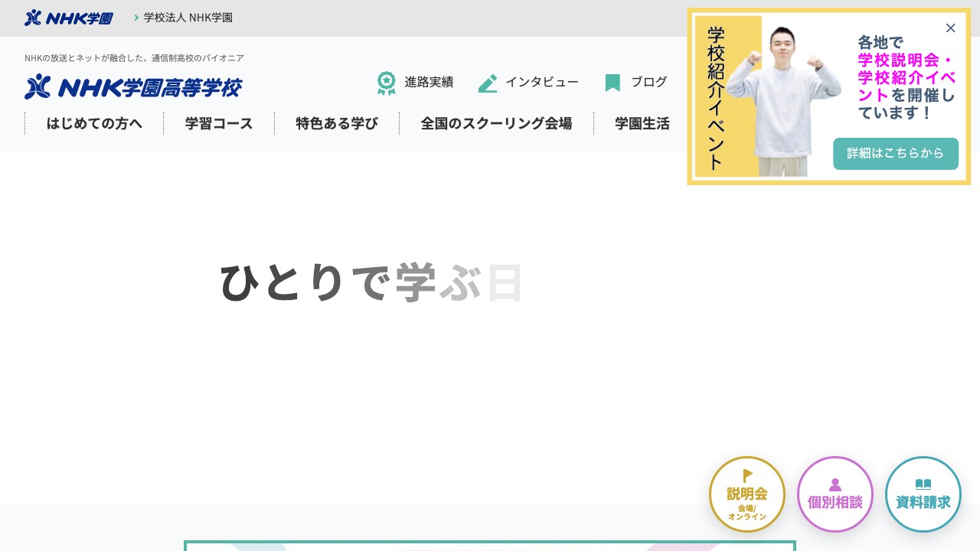The height and width of the screenshot is (551, 980).
Task: Open the はじめての方へ menu
Action: pos(94,123)
